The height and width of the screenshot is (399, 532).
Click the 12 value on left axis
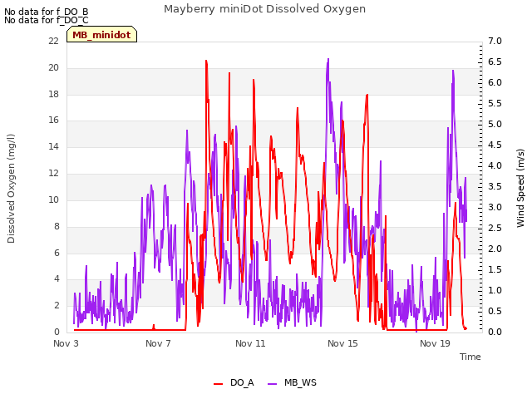[x=53, y=173]
